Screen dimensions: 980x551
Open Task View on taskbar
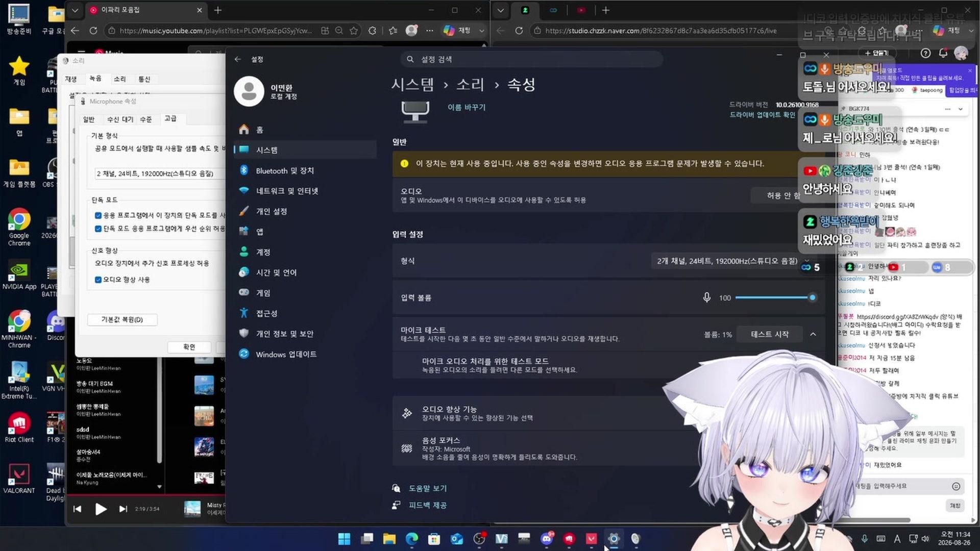[x=367, y=539]
